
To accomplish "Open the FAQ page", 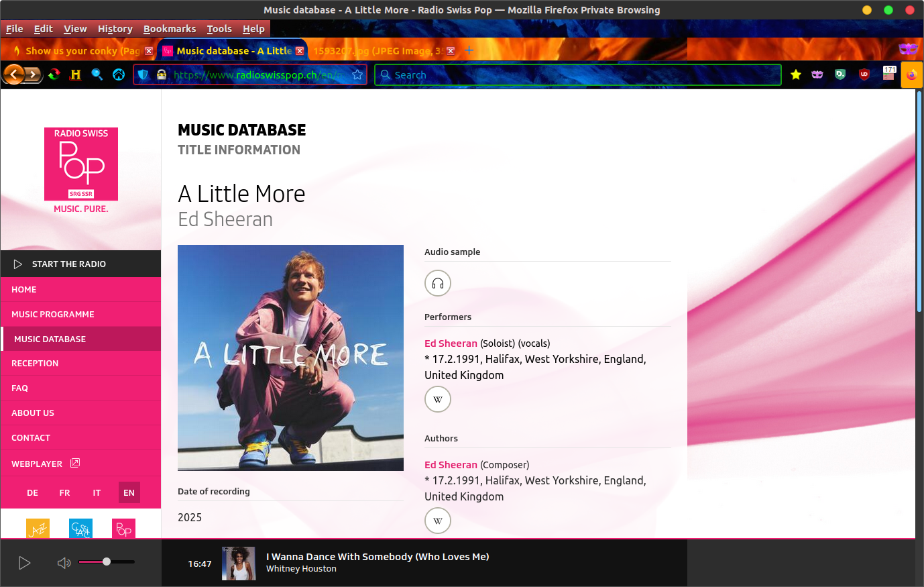I will pos(80,388).
